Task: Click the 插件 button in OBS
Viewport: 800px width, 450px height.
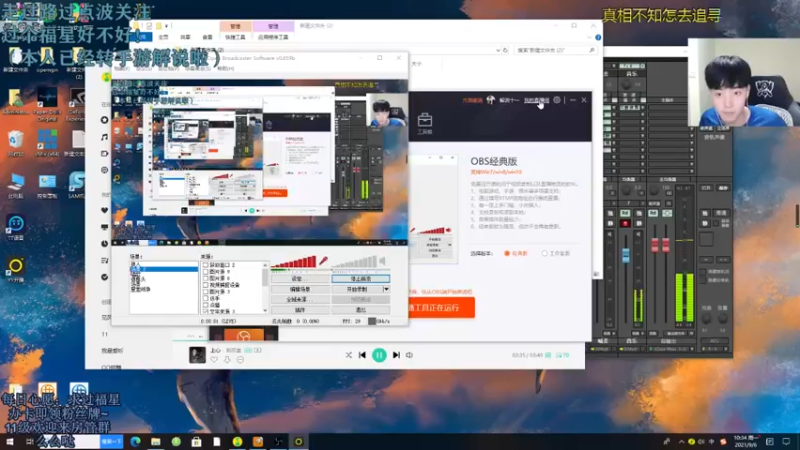Action: (300, 310)
